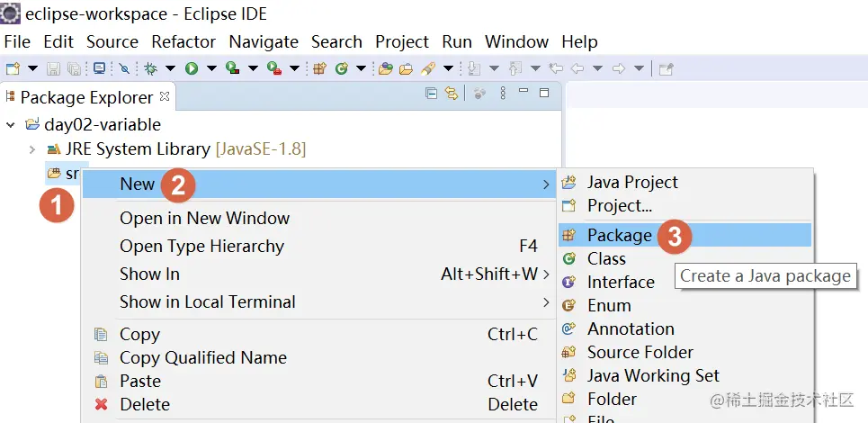Image resolution: width=868 pixels, height=423 pixels.
Task: Open the Window menu
Action: [516, 41]
